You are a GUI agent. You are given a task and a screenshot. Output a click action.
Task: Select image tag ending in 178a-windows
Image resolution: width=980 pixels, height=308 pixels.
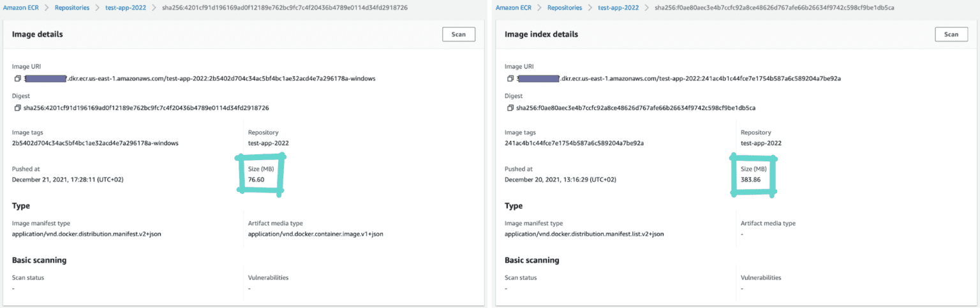click(95, 143)
